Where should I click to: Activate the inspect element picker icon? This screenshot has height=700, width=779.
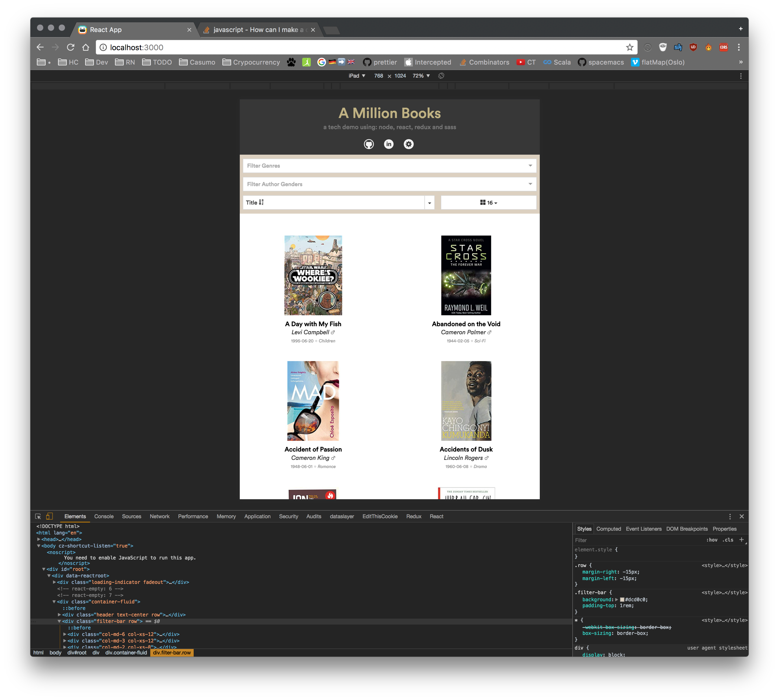coord(38,517)
